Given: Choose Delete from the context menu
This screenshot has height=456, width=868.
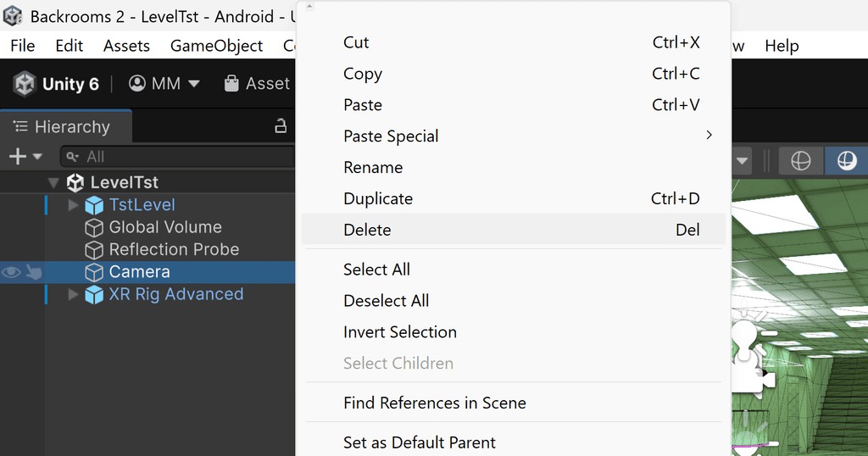Looking at the screenshot, I should (513, 230).
